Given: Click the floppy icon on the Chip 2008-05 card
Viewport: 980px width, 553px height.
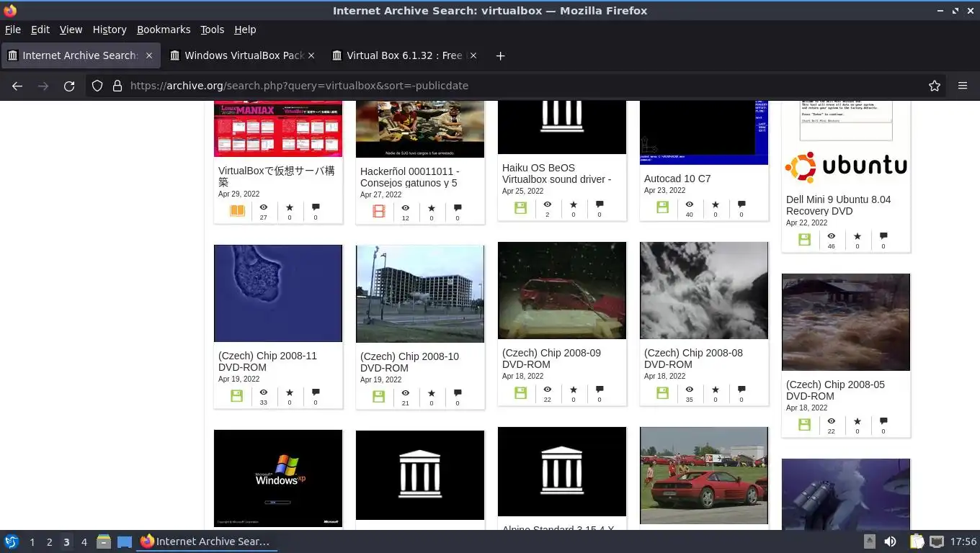Looking at the screenshot, I should (805, 425).
